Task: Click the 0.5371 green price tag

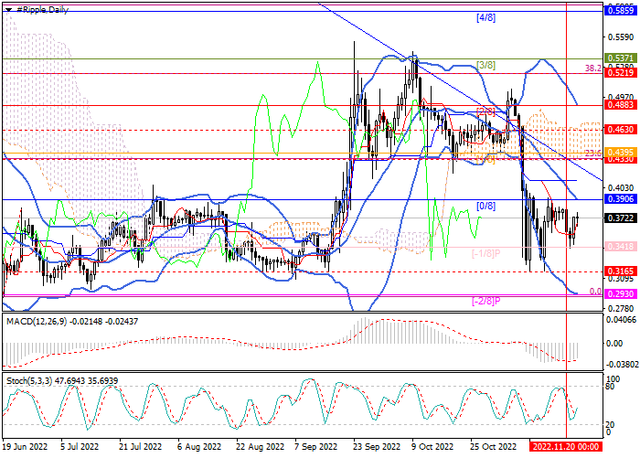Action: (x=621, y=60)
